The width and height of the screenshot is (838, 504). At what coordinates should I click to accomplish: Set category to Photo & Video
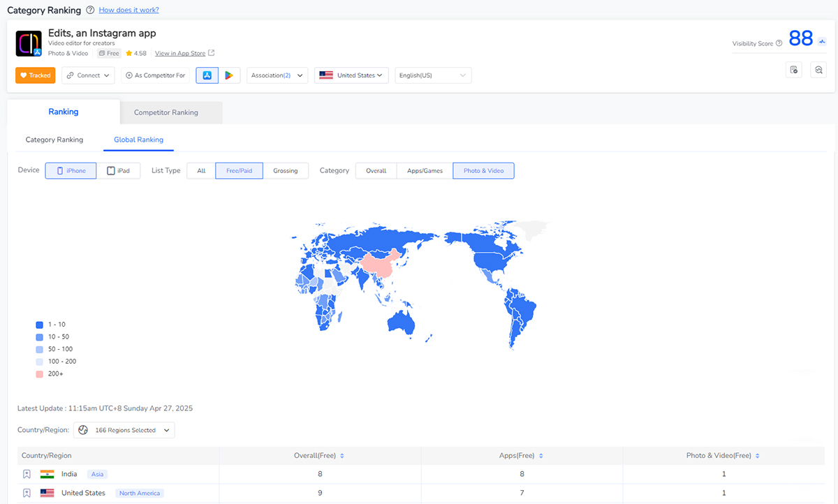pyautogui.click(x=483, y=170)
